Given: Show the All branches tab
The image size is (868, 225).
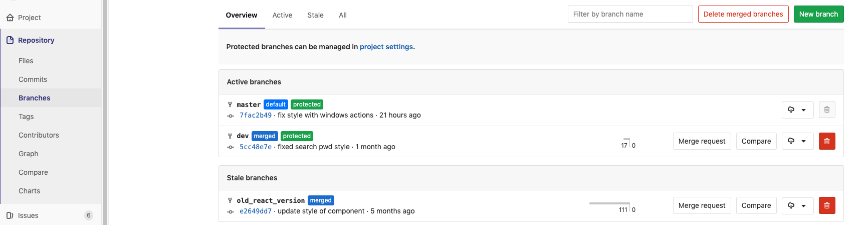Looking at the screenshot, I should (x=343, y=15).
